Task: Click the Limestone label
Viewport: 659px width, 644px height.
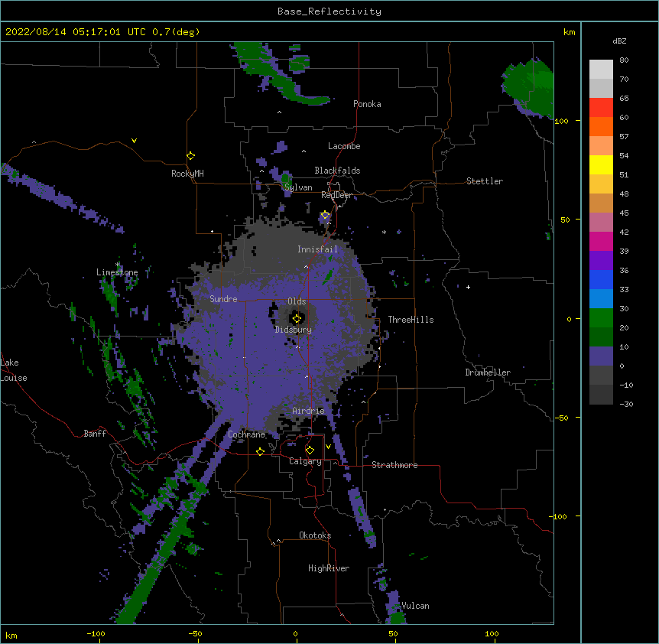Action: [x=117, y=272]
